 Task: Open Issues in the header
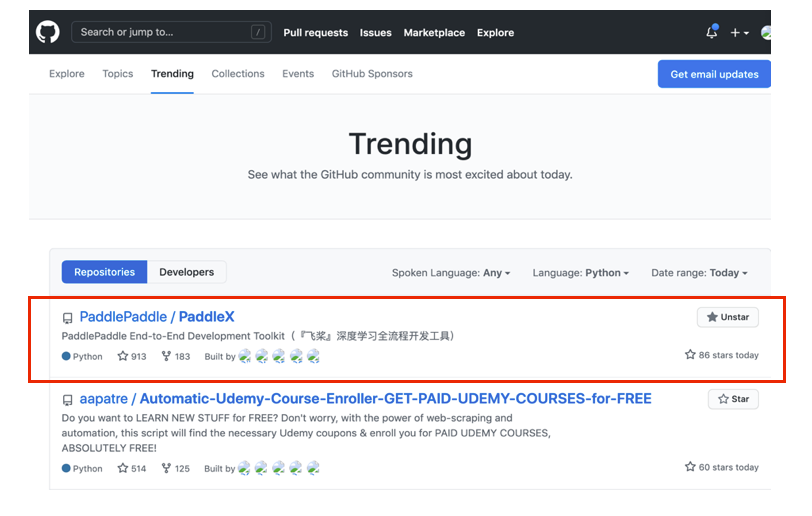click(x=375, y=33)
